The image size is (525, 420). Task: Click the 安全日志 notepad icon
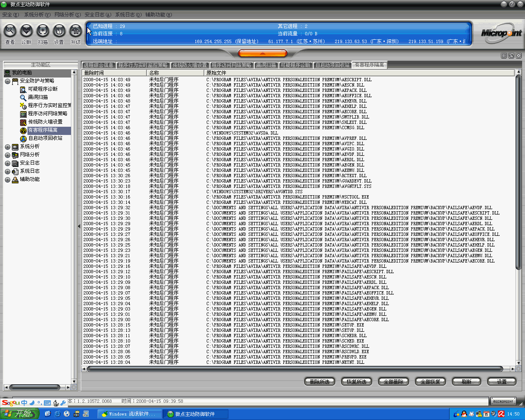point(15,163)
